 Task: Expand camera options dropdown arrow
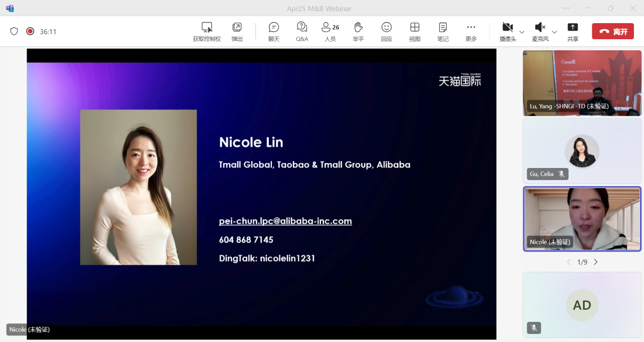pos(522,32)
